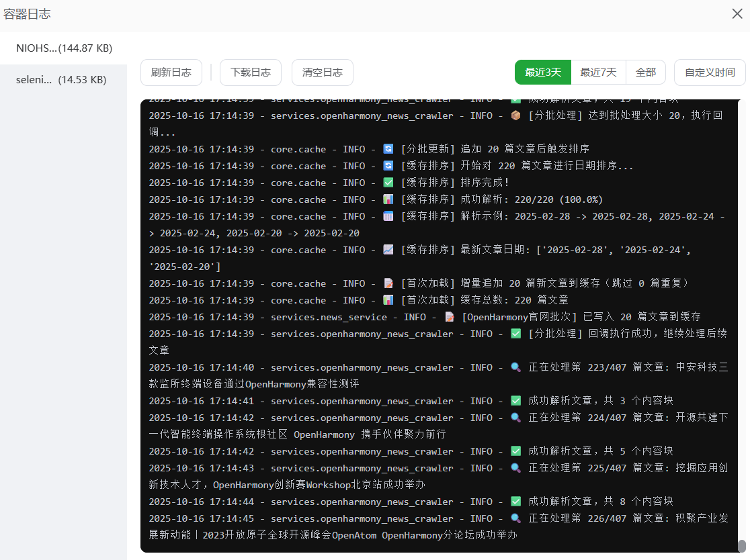Open the 自定义时间 custom time picker

(710, 73)
